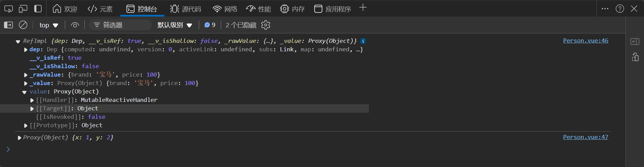Toggle the console sidebar panel

8,25
